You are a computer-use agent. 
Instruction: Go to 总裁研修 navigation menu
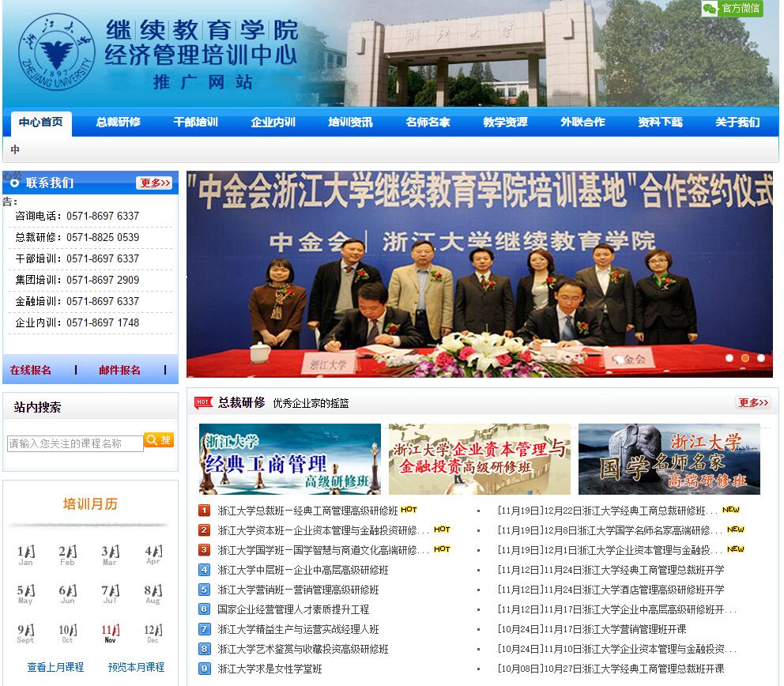(x=119, y=122)
